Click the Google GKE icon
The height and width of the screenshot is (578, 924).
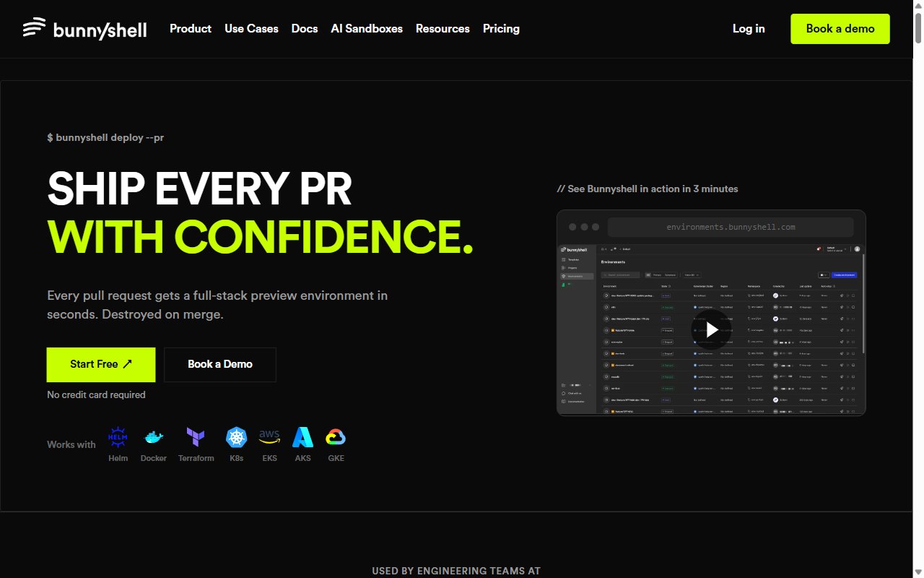pos(336,437)
